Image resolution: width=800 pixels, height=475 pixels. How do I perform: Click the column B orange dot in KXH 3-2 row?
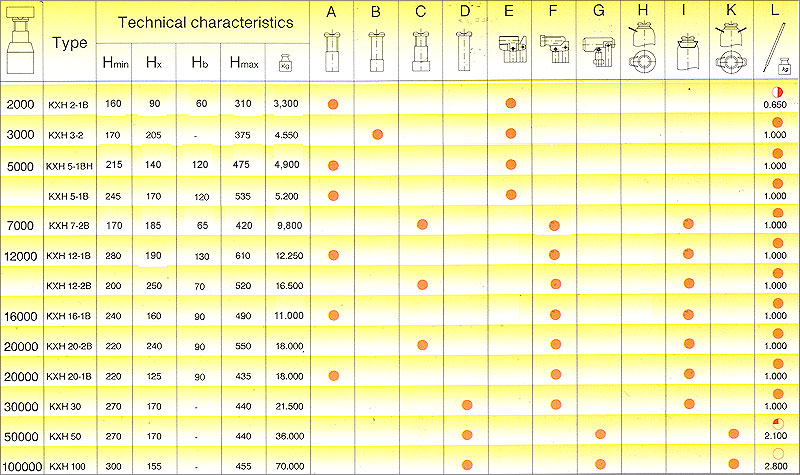pyautogui.click(x=378, y=134)
